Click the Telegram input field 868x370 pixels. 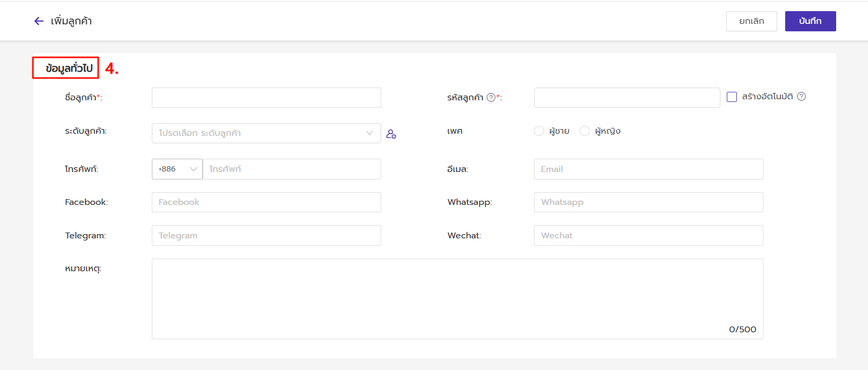[266, 236]
